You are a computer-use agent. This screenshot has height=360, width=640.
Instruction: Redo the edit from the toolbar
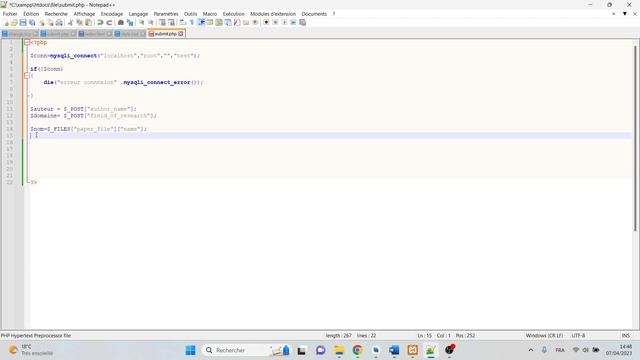(x=109, y=22)
